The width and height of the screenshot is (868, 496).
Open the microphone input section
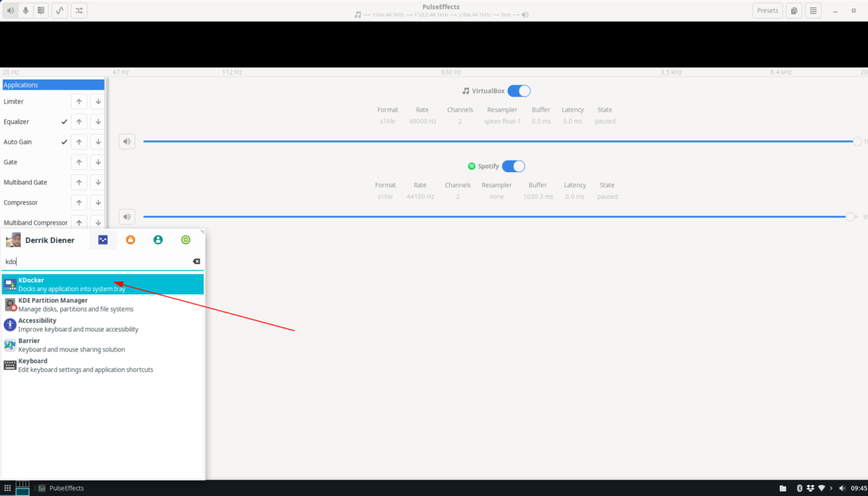(x=25, y=10)
